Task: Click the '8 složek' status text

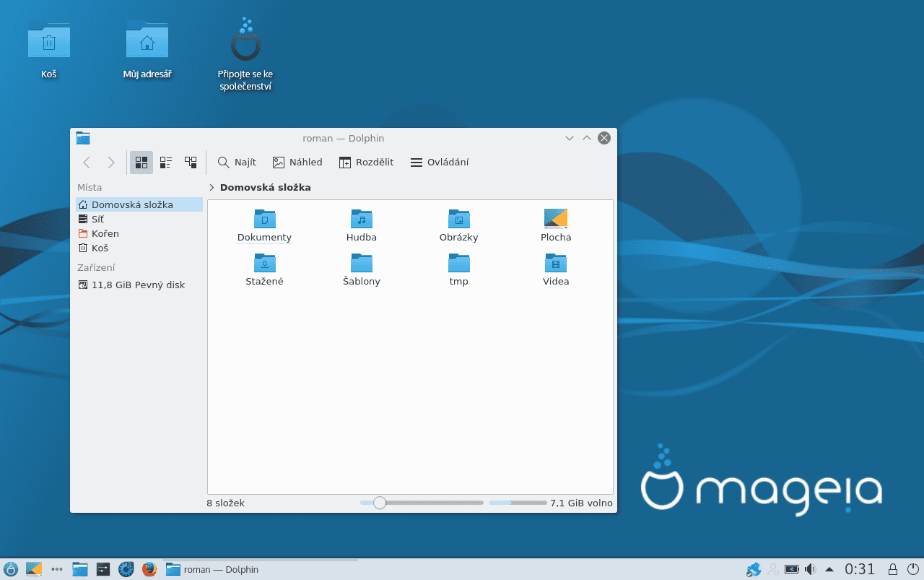Action: tap(226, 503)
